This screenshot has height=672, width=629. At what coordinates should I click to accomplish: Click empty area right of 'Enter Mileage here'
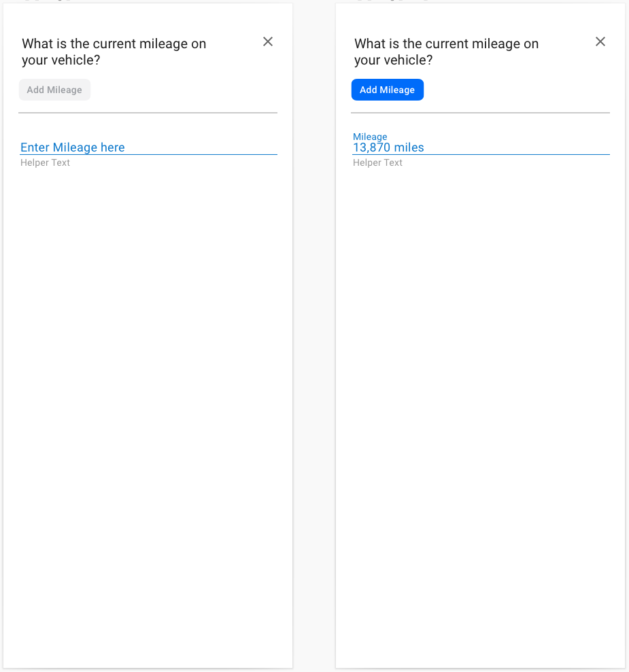point(201,147)
